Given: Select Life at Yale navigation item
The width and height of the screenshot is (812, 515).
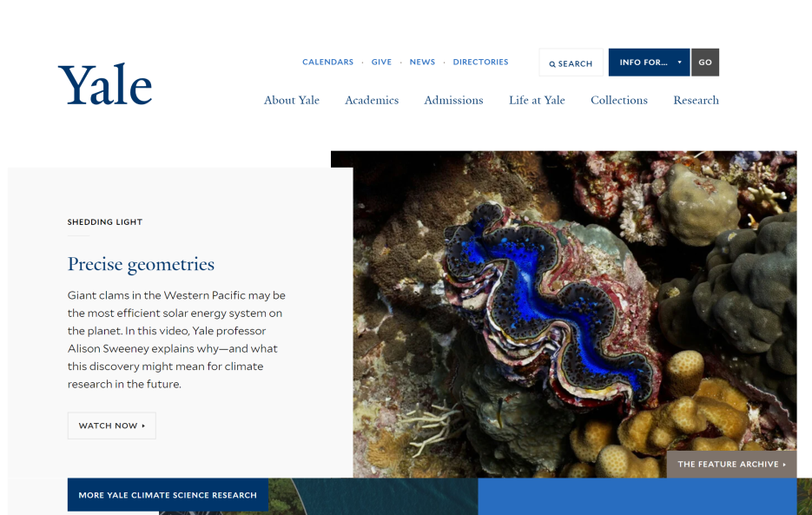Looking at the screenshot, I should tap(537, 100).
